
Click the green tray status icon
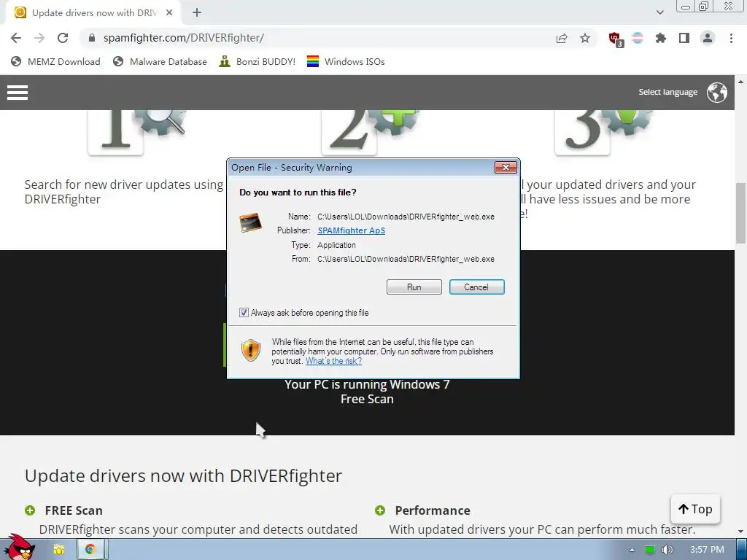[x=649, y=550]
